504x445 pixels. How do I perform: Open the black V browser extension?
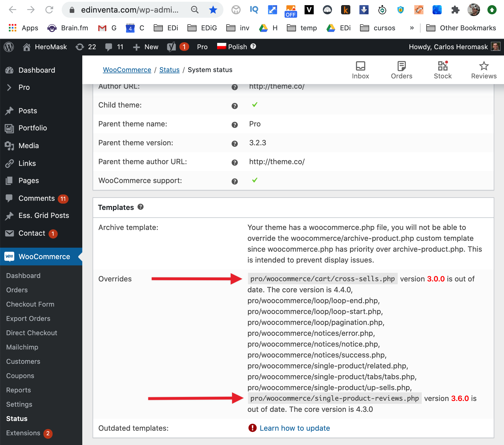pos(309,10)
